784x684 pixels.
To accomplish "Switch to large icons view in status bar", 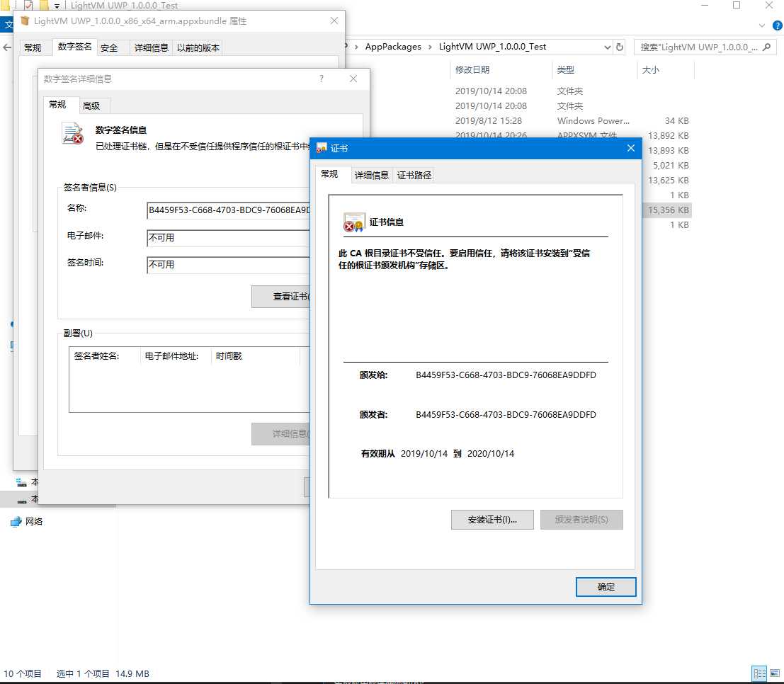I will click(x=775, y=673).
